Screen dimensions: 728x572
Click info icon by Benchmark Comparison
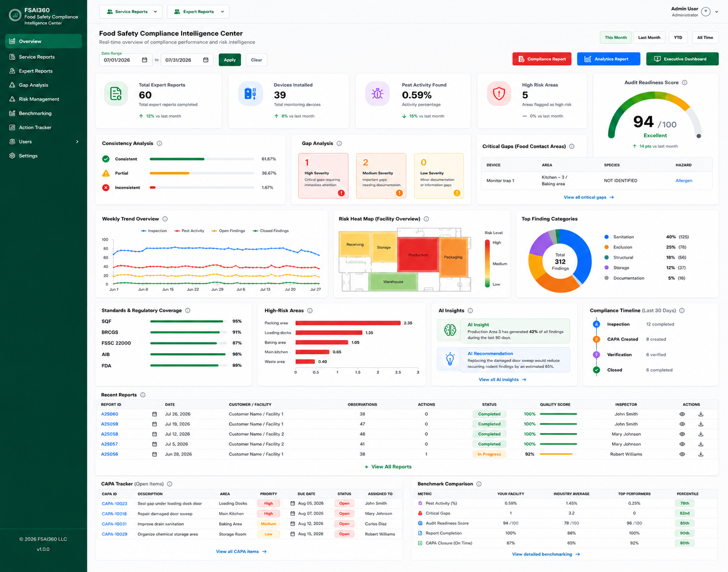tap(479, 484)
